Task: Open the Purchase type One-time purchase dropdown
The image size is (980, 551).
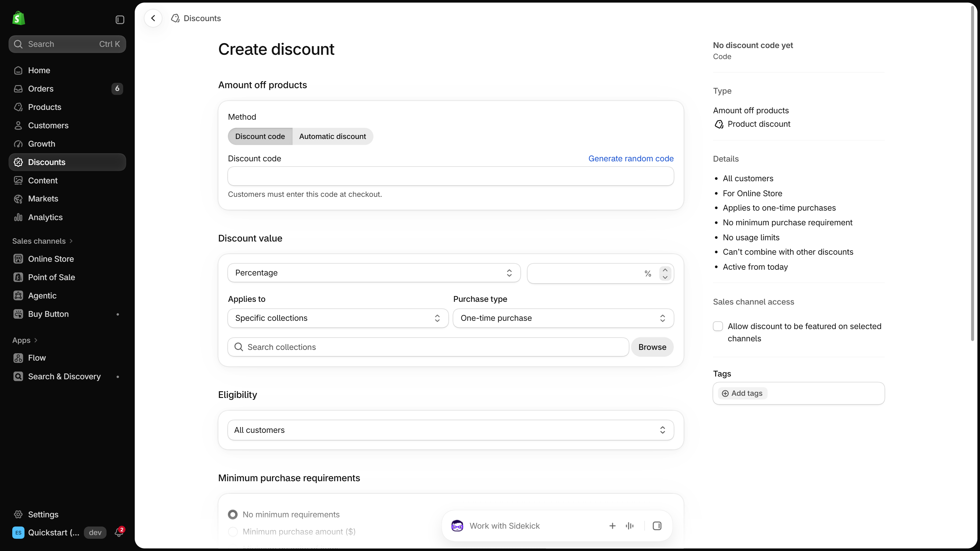Action: pos(563,318)
